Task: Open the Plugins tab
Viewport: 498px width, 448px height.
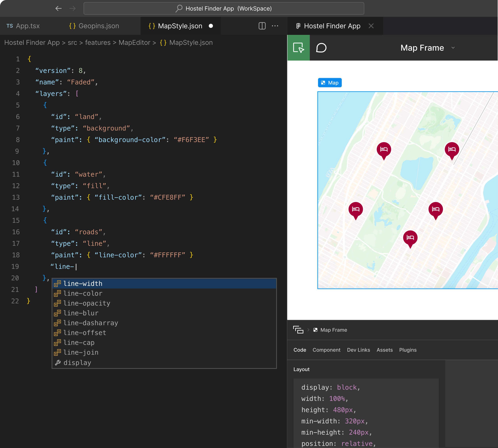Action: [408, 350]
